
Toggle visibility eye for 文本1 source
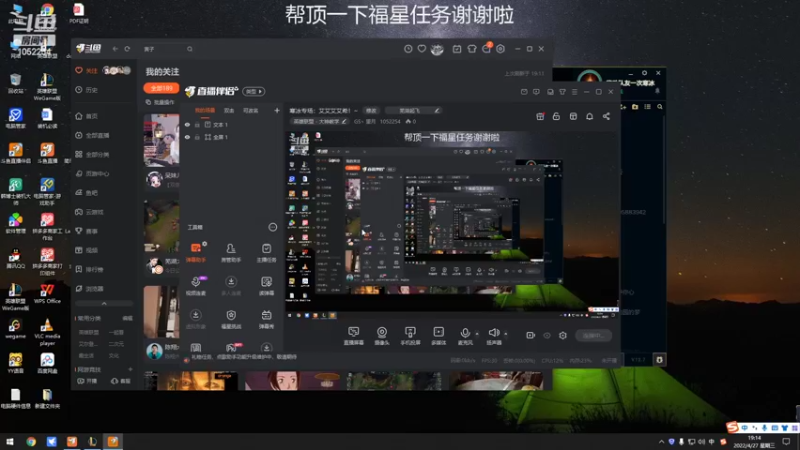(187, 124)
